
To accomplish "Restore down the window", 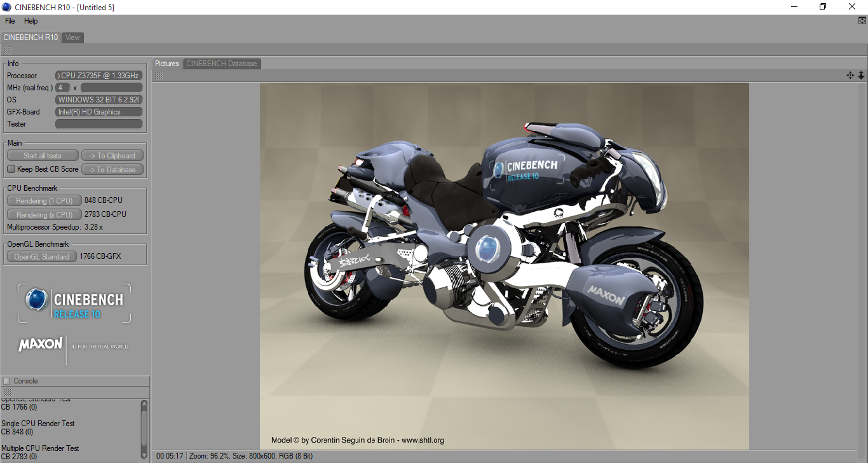I will tap(823, 7).
